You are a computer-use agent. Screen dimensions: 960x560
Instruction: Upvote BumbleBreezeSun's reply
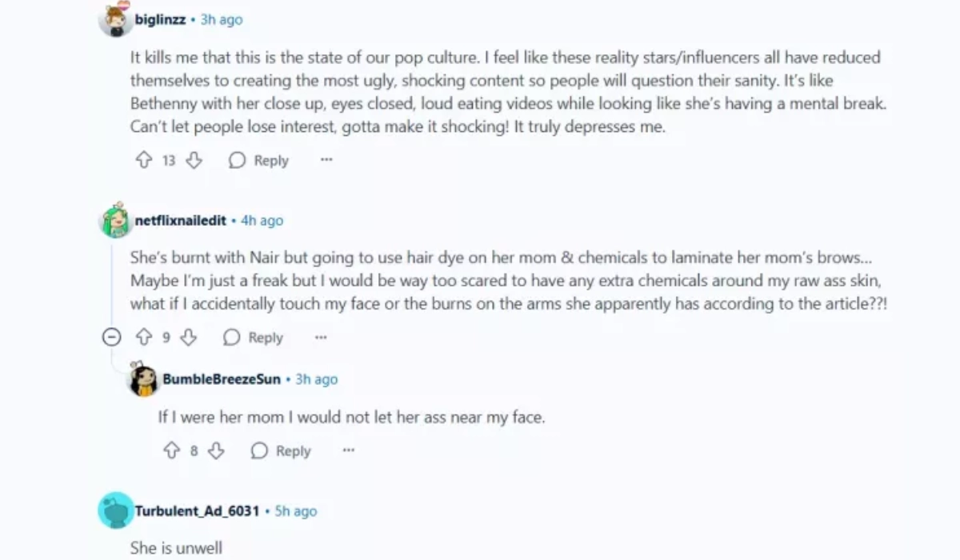coord(171,451)
